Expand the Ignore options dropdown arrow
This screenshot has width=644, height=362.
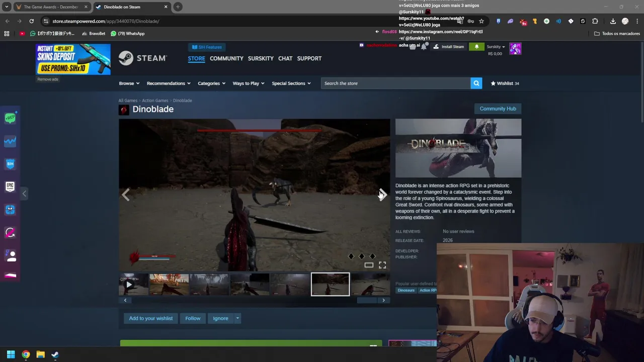[237, 318]
